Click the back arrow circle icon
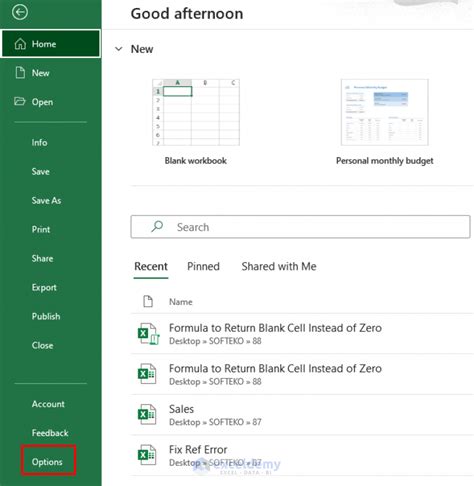 pos(20,12)
